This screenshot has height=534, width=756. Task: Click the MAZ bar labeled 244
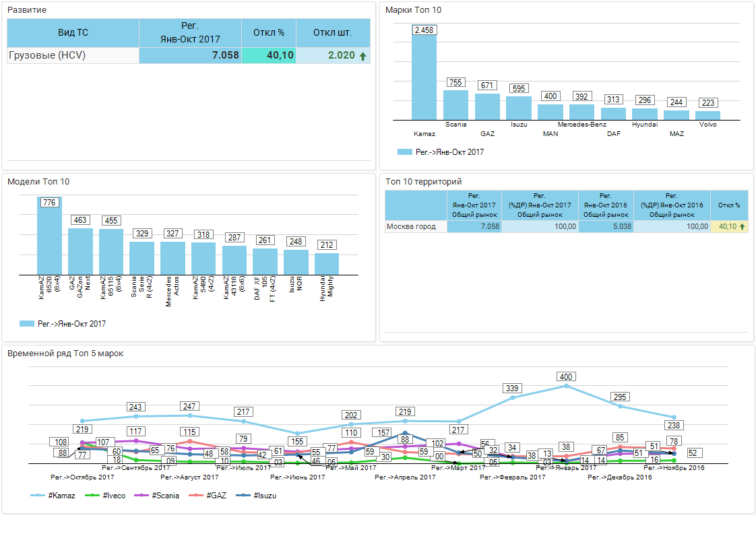point(676,115)
